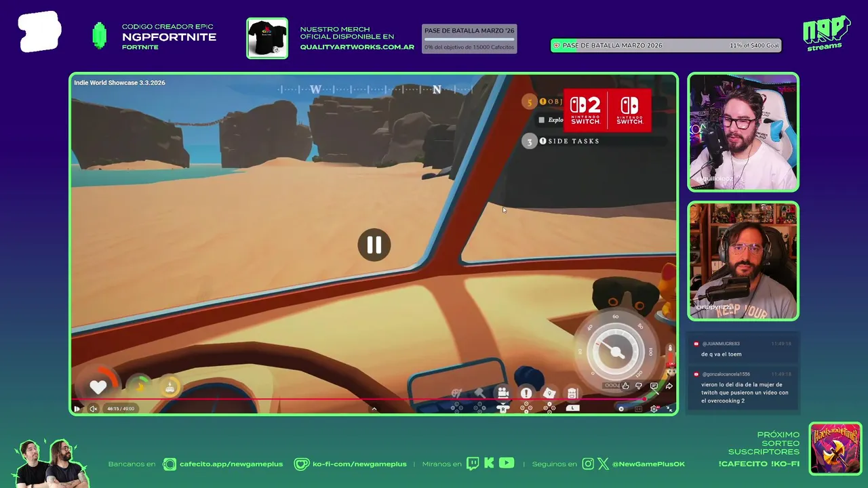Open the comments speech bubble icon

click(654, 386)
